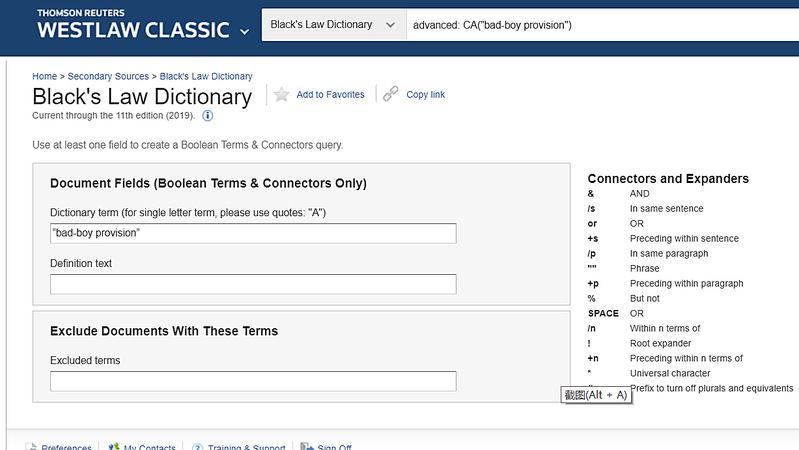Screen dimensions: 799x450
Task: Click the Dictionary term input field
Action: [x=253, y=233]
